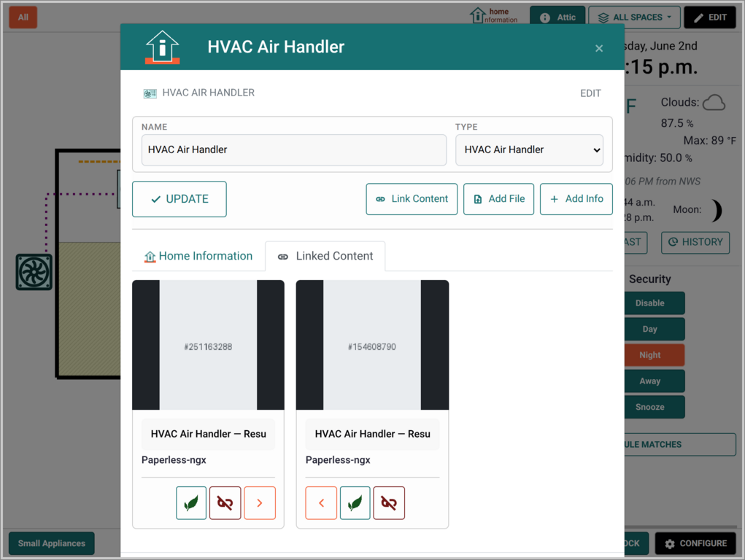Click EDIT in the dialog section header
Viewport: 745px width, 560px height.
(x=590, y=93)
